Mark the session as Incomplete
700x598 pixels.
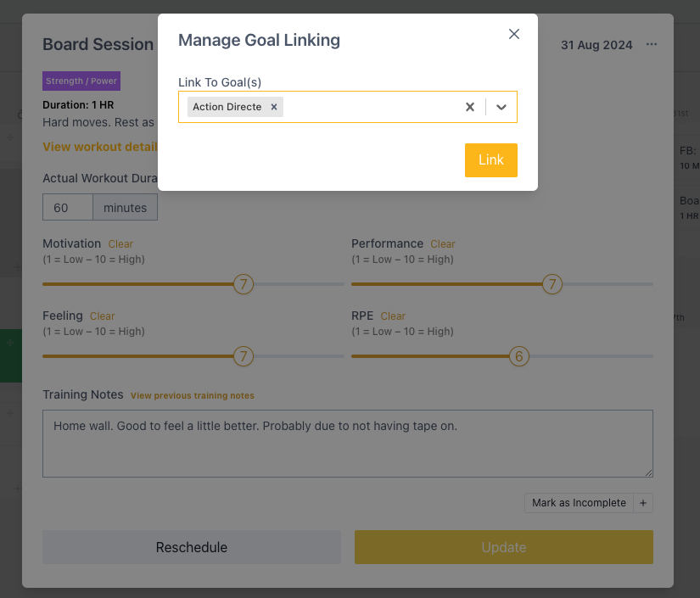[x=579, y=503]
